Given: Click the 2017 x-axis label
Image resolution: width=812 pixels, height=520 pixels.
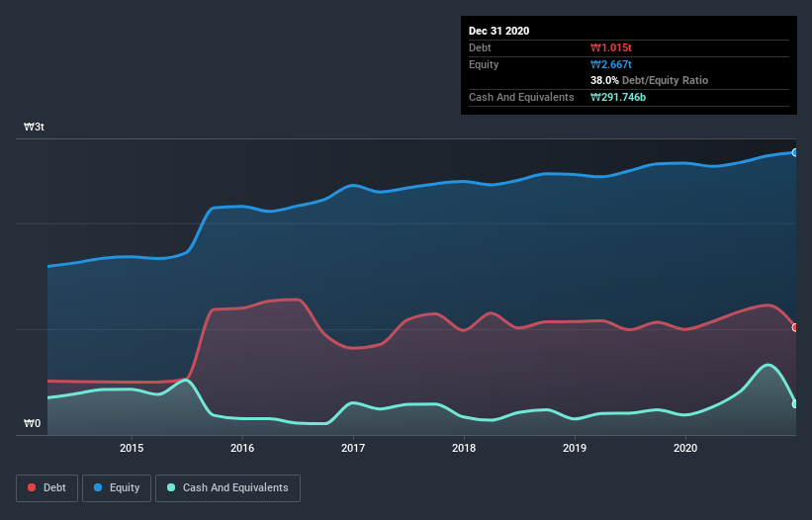Looking at the screenshot, I should [353, 448].
